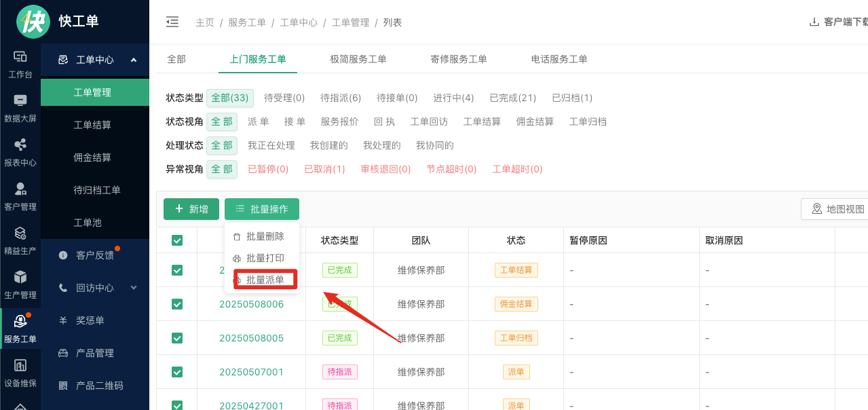Screen dimensions: 868x410
Task: Uncheck the row for order 20250508006
Action: tap(177, 304)
